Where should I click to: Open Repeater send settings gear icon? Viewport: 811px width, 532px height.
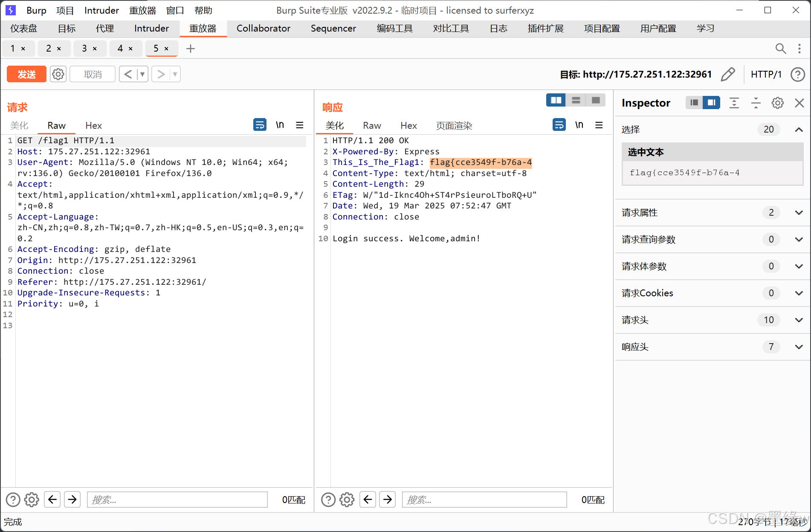(58, 74)
